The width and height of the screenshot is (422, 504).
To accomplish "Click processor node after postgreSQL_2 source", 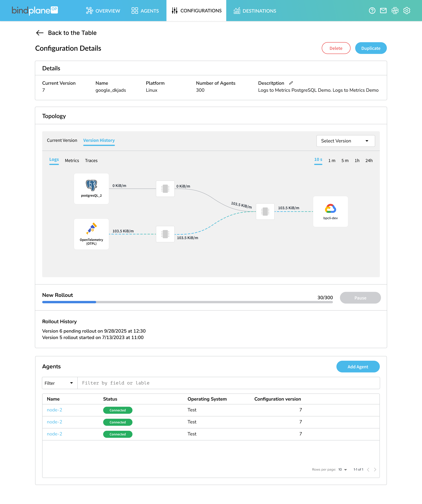I will click(165, 189).
